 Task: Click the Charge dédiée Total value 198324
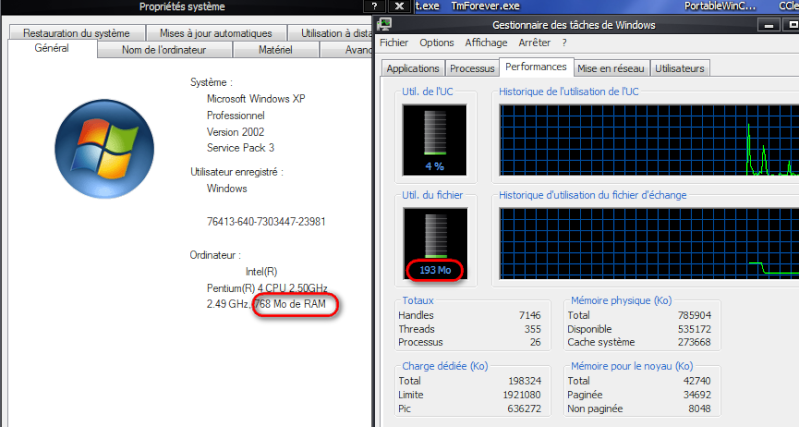pyautogui.click(x=524, y=381)
